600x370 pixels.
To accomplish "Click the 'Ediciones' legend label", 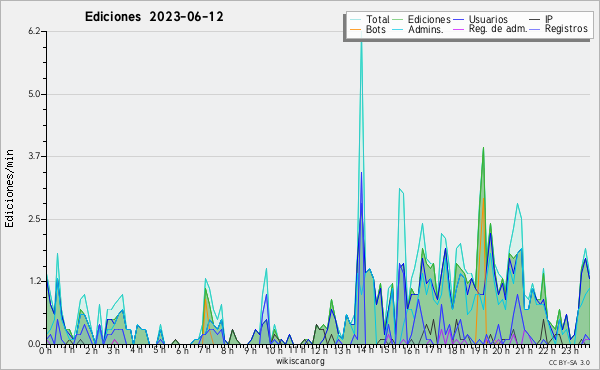I will tap(429, 19).
